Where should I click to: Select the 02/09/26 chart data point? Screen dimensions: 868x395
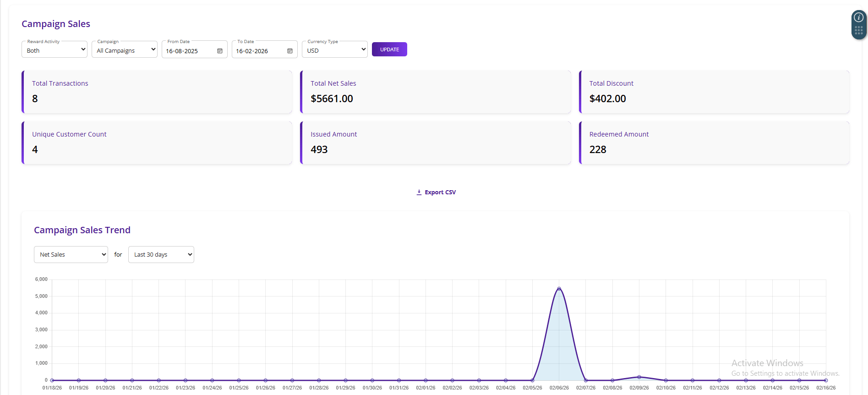coord(639,377)
